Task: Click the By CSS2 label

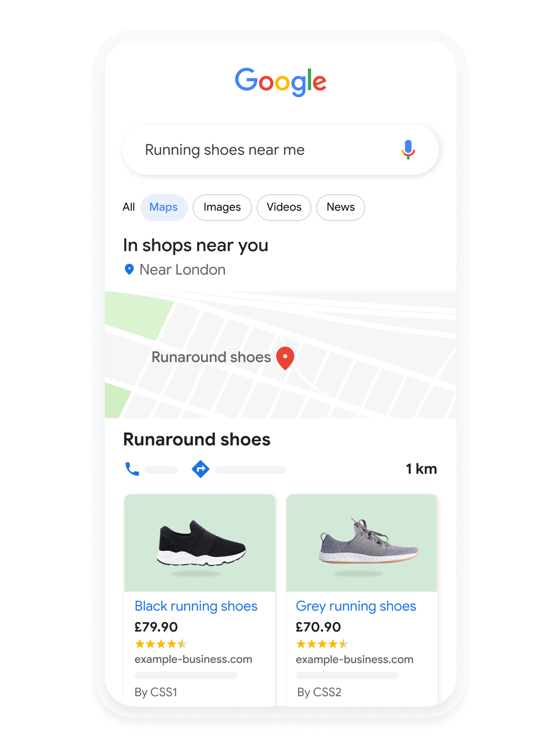Action: pyautogui.click(x=319, y=692)
